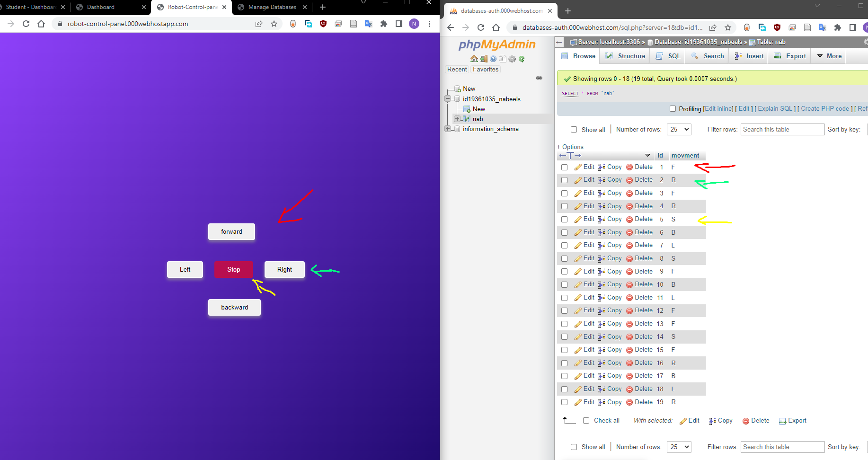The height and width of the screenshot is (460, 868).
Task: Reload the navigation panel with the green refresh icon
Action: [x=522, y=59]
